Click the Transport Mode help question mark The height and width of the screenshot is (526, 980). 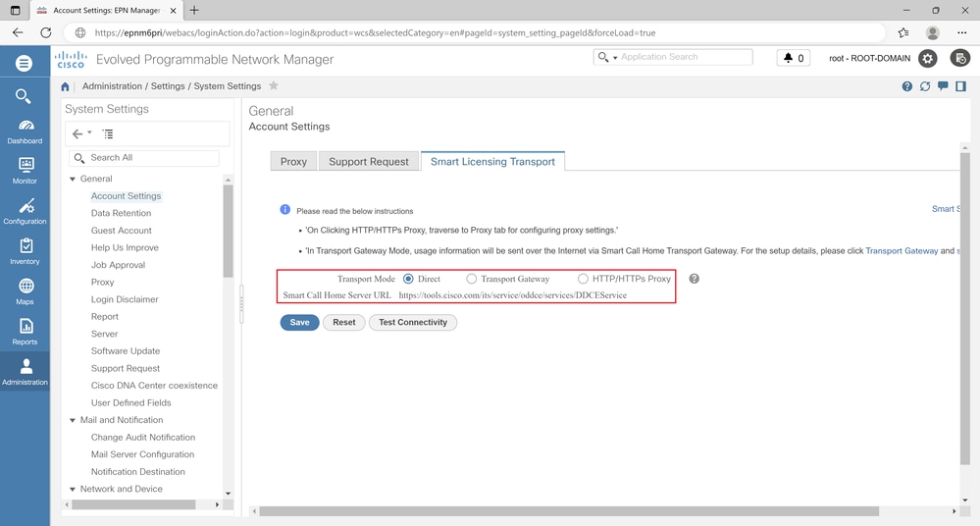click(x=694, y=279)
